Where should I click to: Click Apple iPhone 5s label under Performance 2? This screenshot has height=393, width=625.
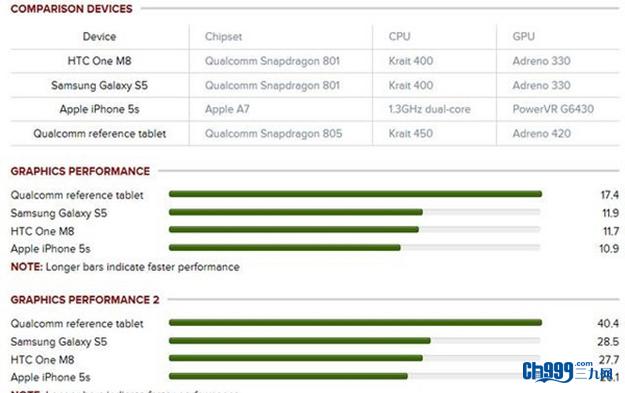coord(51,377)
